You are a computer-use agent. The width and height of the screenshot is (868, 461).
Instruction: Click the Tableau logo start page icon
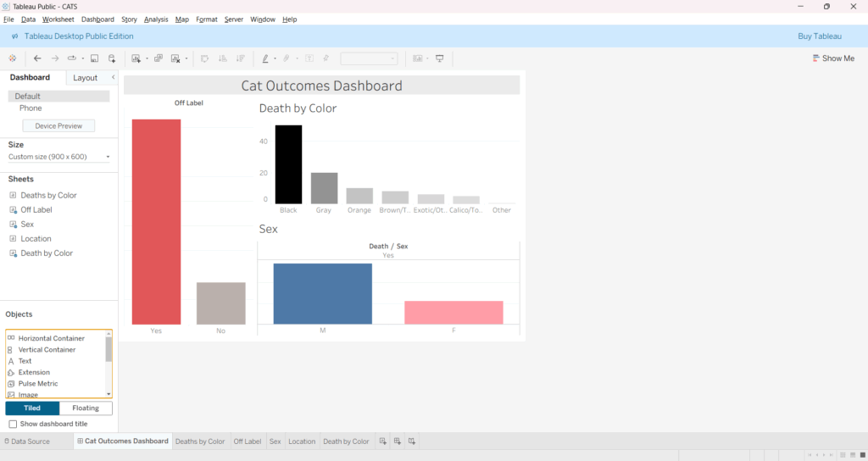pyautogui.click(x=12, y=58)
